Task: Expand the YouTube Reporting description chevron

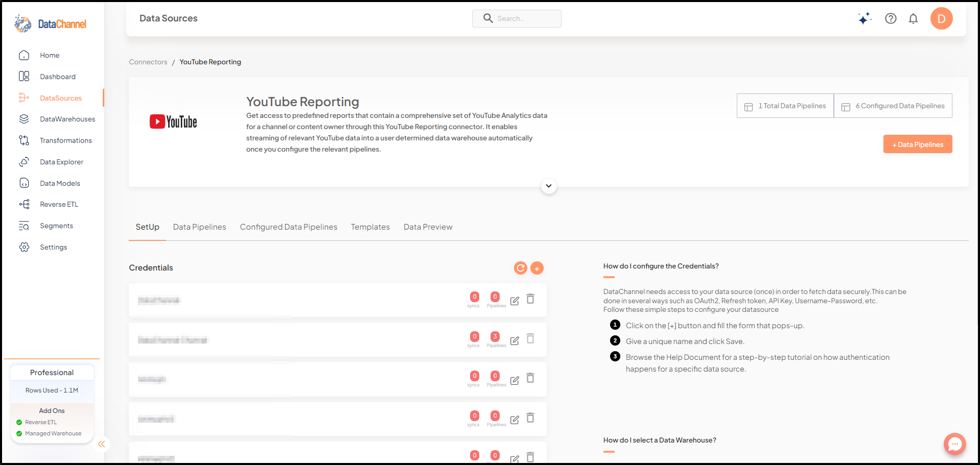Action: (x=549, y=186)
